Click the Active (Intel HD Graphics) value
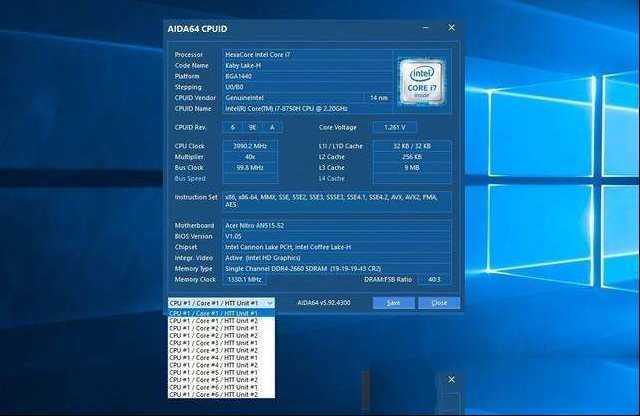Viewport: 640px width, 416px height. (x=337, y=258)
